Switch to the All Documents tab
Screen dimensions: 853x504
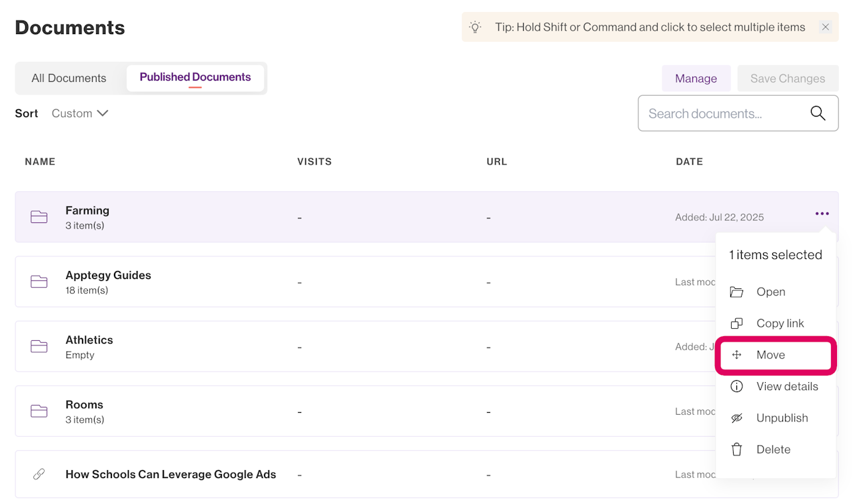click(69, 78)
